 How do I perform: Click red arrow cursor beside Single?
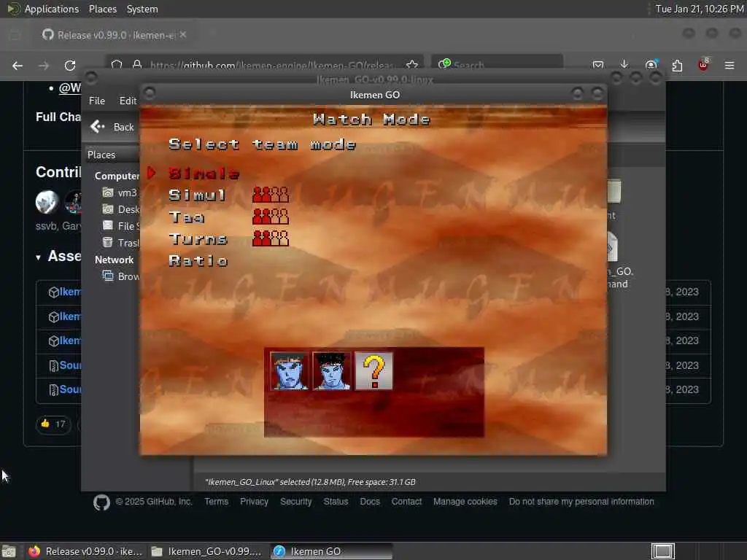(152, 173)
